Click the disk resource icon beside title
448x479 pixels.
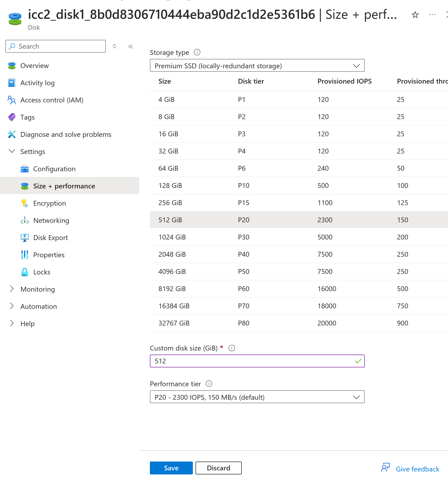15,19
